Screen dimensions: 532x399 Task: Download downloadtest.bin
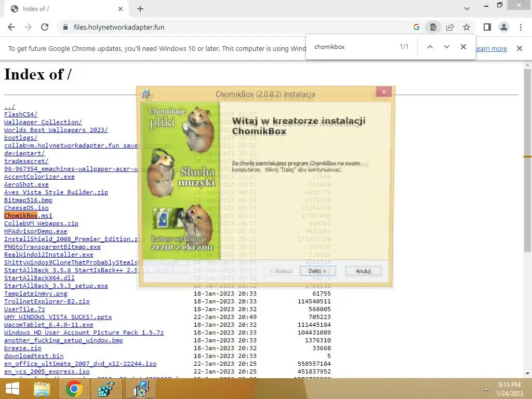pos(34,356)
